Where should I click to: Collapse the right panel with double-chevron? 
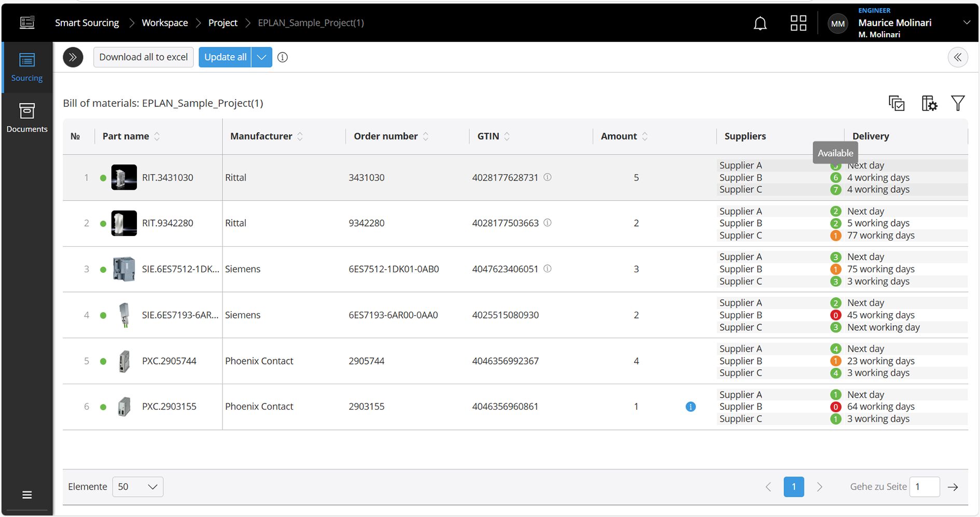pos(957,58)
